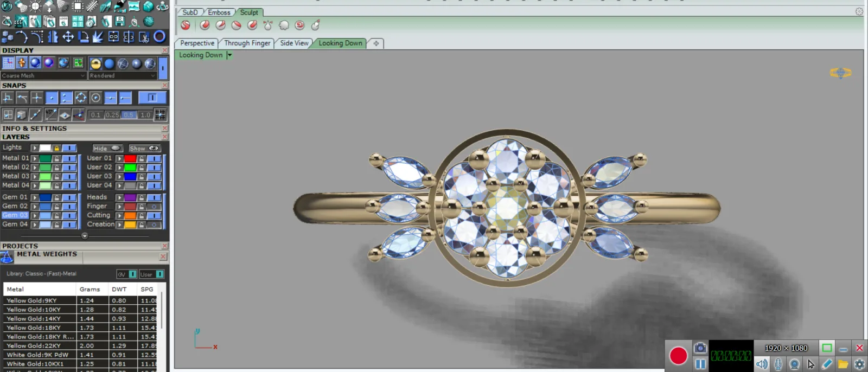Image resolution: width=868 pixels, height=372 pixels.
Task: Open the Rendered display mode dropdown
Action: pyautogui.click(x=123, y=75)
